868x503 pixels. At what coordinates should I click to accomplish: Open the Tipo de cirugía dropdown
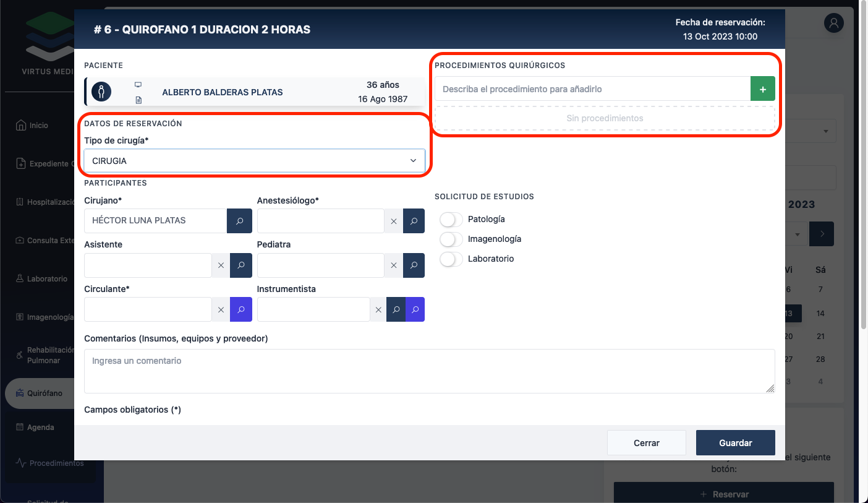254,161
